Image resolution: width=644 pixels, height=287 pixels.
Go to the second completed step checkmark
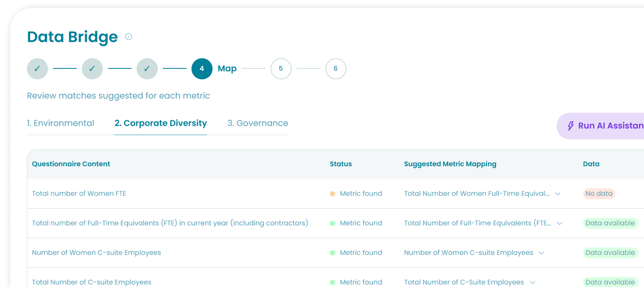point(92,69)
